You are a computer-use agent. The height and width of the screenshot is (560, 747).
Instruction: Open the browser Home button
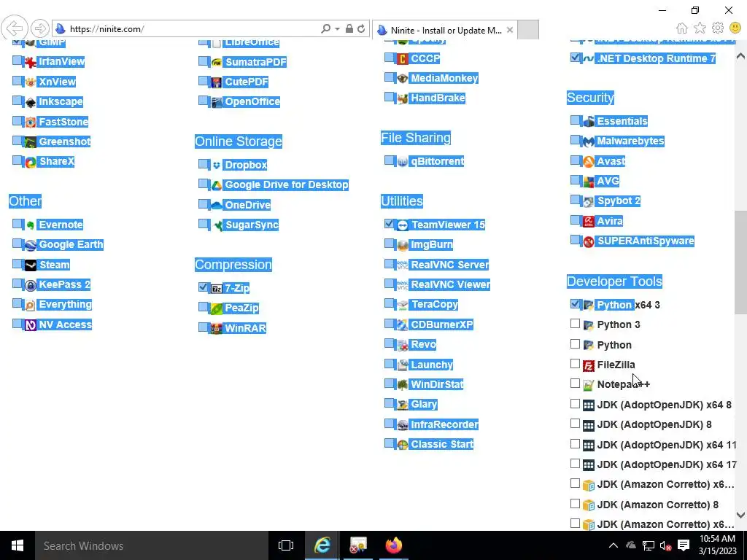coord(682,28)
